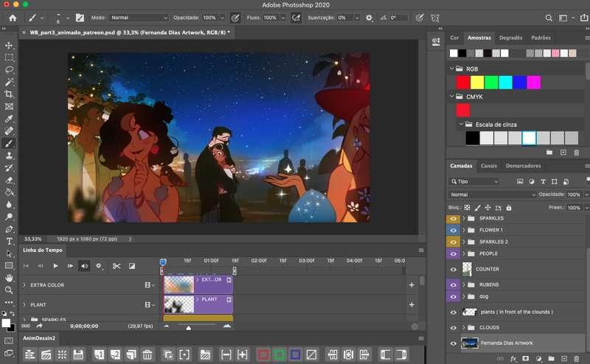The height and width of the screenshot is (364, 590).
Task: Select the Pen tool
Action: pos(9,229)
